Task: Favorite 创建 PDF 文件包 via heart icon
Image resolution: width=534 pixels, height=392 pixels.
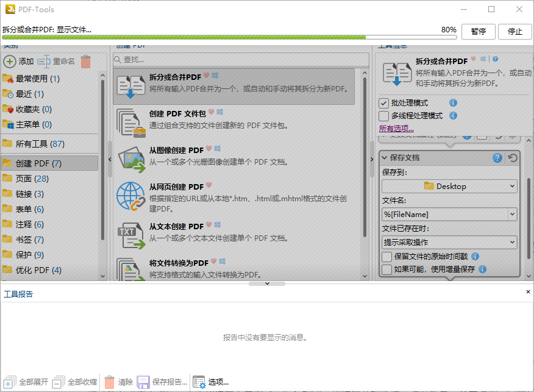Action: pos(211,112)
